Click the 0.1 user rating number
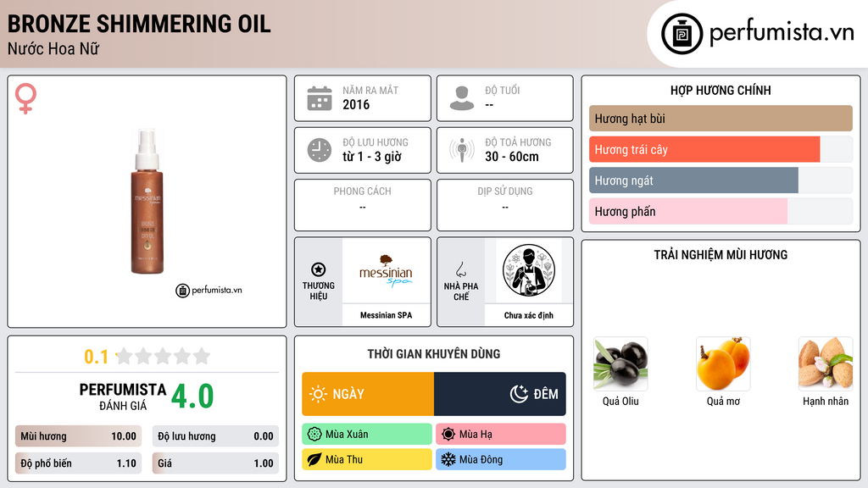This screenshot has height=488, width=868. tap(97, 357)
